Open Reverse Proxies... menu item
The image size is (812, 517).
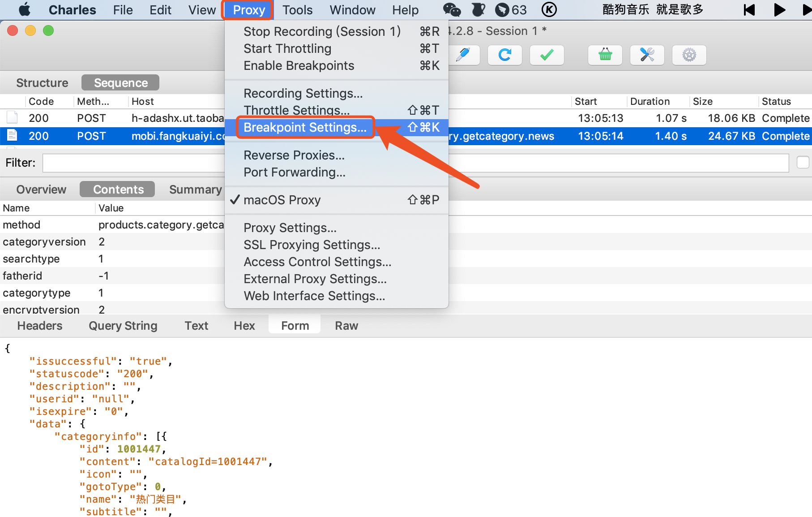337,155
